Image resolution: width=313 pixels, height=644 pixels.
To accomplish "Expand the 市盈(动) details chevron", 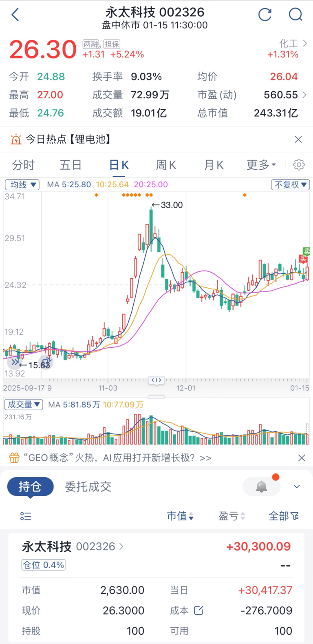I will 304,95.
